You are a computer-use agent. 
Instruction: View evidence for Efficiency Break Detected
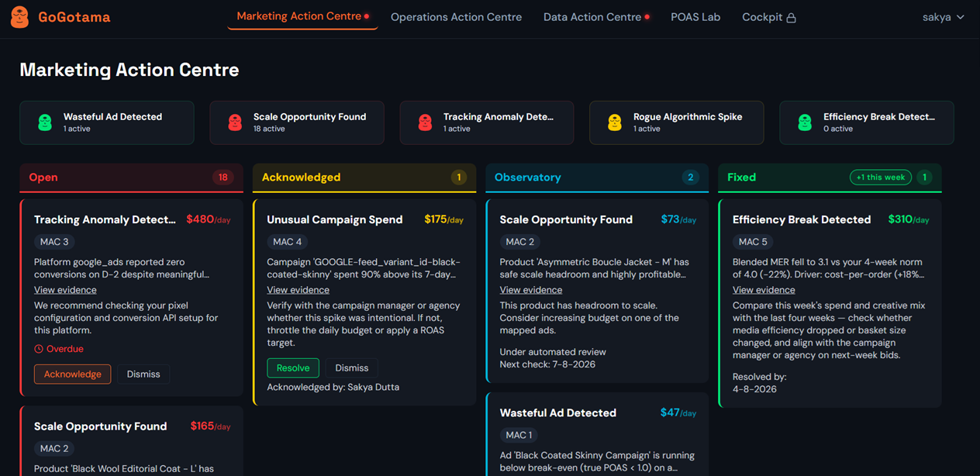point(764,290)
